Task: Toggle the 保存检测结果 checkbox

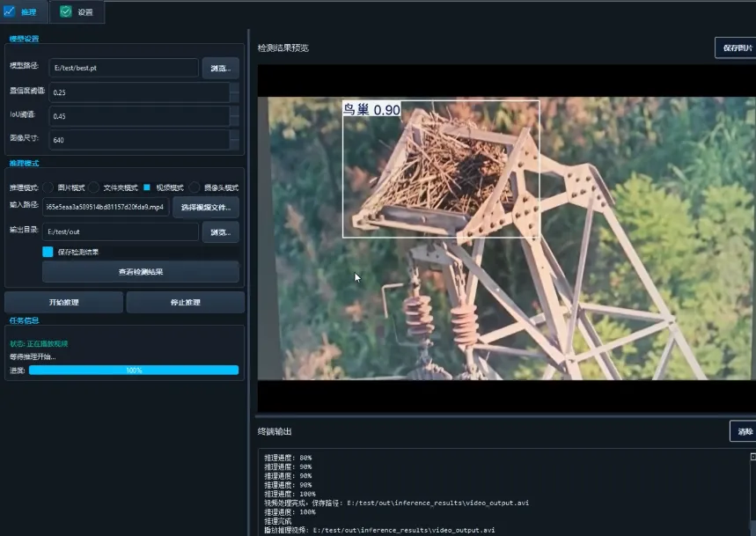Action: 48,252
